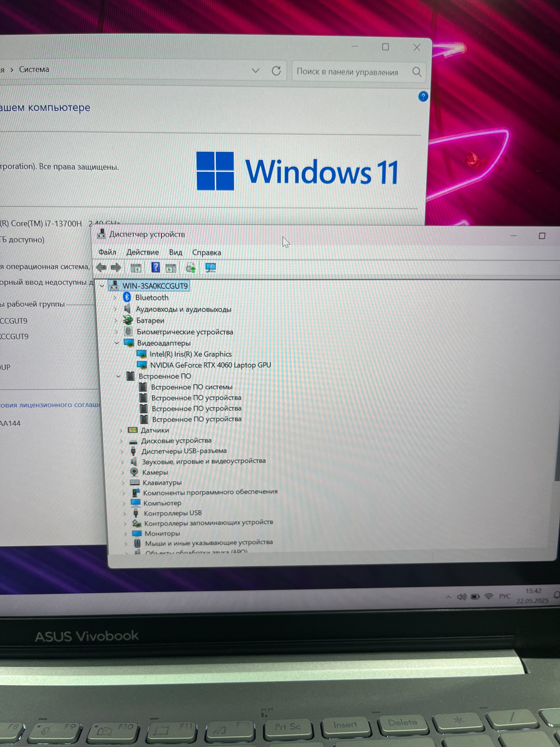Collapse the Видеоадаптеры category
Screen dimensions: 560x747
click(117, 343)
